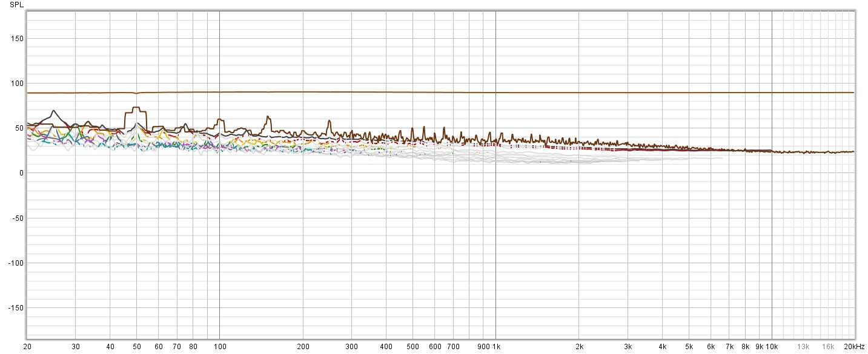Click the 80 frequency axis label
Viewport: 868px width, 354px height.
pos(193,347)
